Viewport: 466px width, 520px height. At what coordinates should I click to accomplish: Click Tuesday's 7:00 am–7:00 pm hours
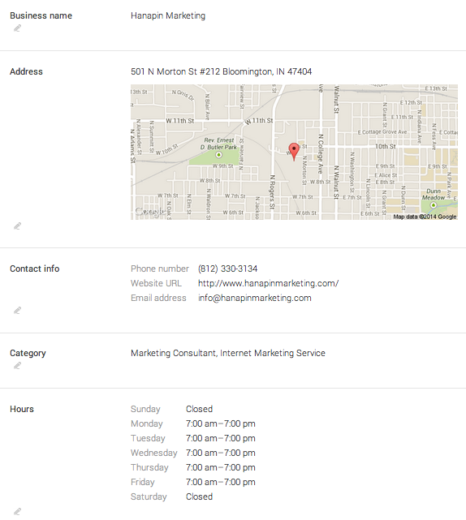[220, 438]
